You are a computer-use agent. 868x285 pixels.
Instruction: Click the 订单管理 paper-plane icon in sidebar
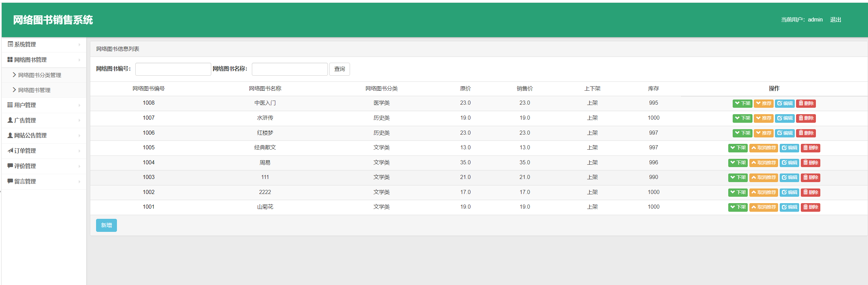[x=10, y=150]
